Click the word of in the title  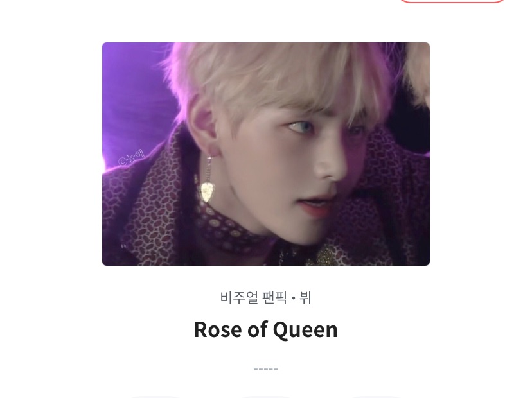point(258,329)
